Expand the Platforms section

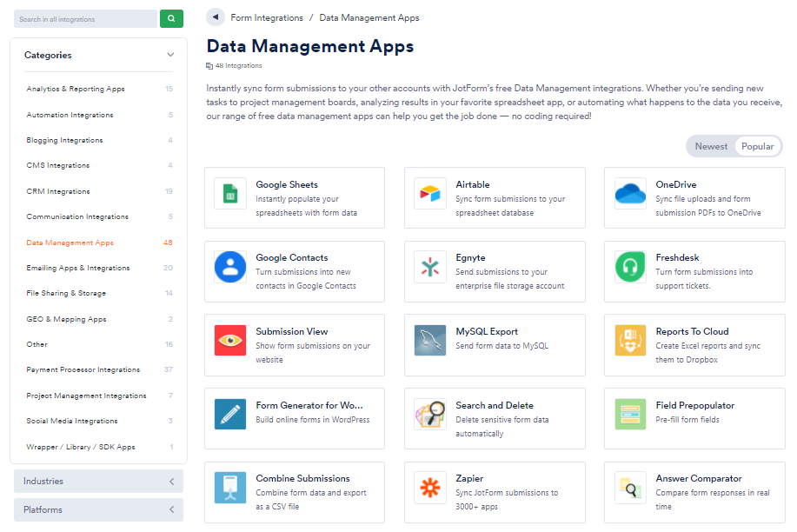point(98,509)
